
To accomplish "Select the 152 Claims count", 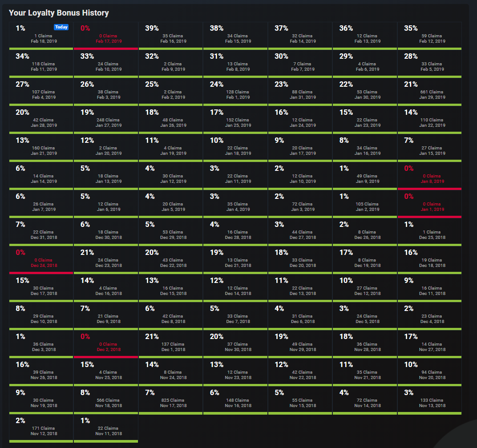I will (x=238, y=120).
